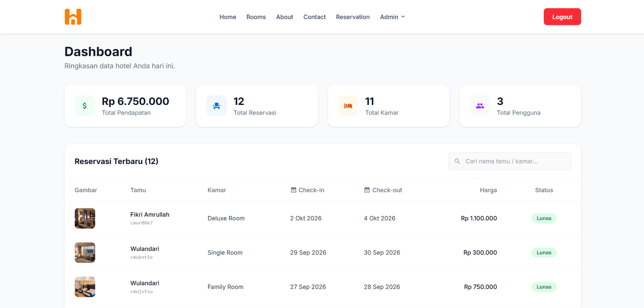Click the Lunas badge for Rp 300.000
Image resolution: width=644 pixels, height=308 pixels.
click(544, 253)
